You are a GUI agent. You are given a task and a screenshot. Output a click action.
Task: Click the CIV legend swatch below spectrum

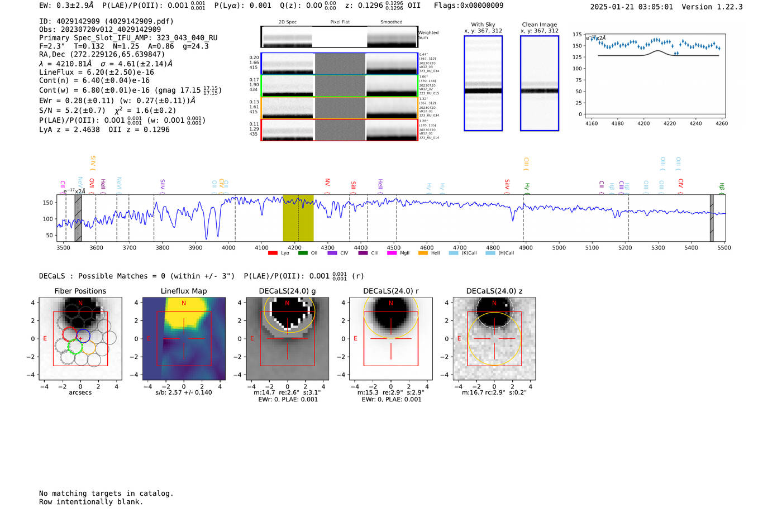pyautogui.click(x=332, y=253)
